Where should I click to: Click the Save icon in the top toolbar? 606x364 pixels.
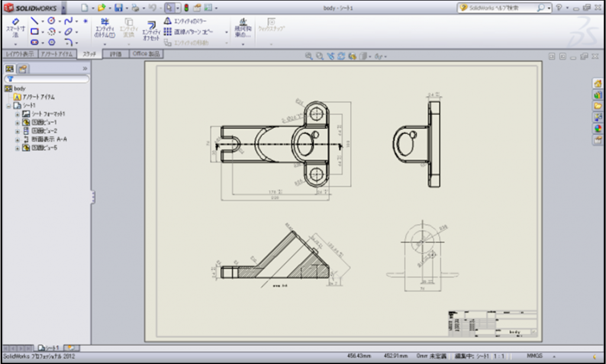(118, 8)
